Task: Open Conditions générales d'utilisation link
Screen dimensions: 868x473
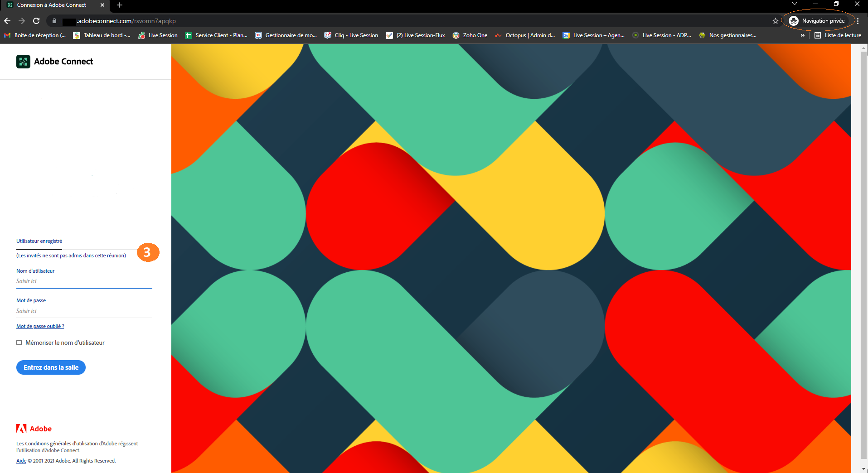Action: (61, 444)
